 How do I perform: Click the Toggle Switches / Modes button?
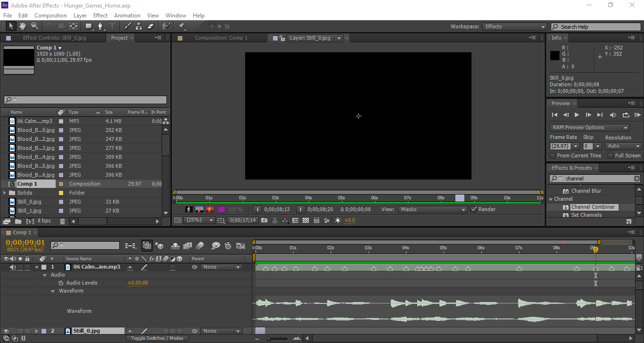pyautogui.click(x=157, y=338)
